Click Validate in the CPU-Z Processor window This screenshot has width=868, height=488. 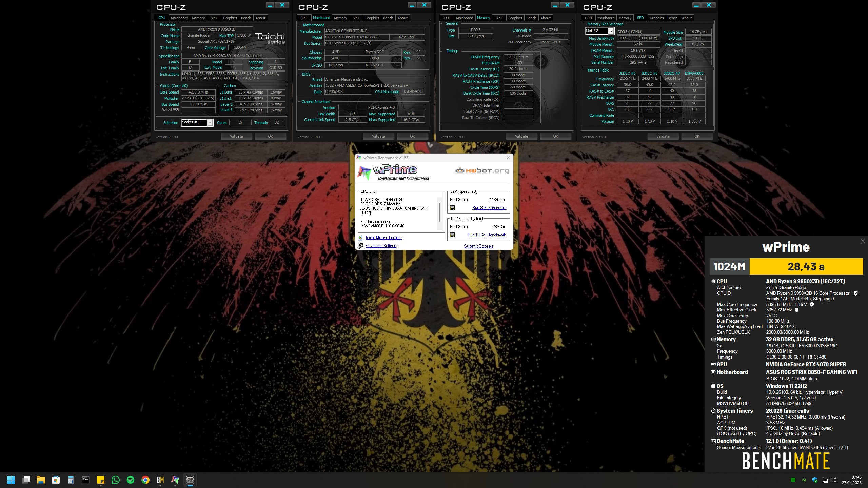point(236,136)
